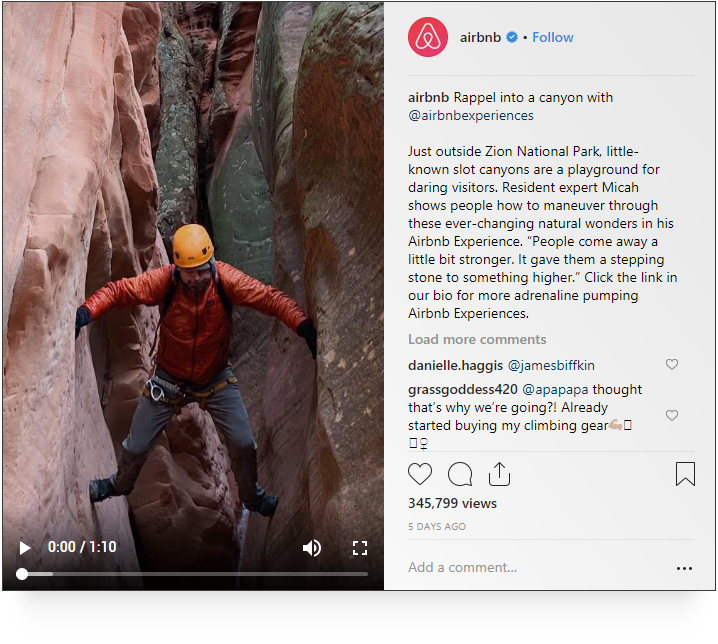Open the airbnb username in the post header
Screen dimensions: 718x644
pos(480,37)
